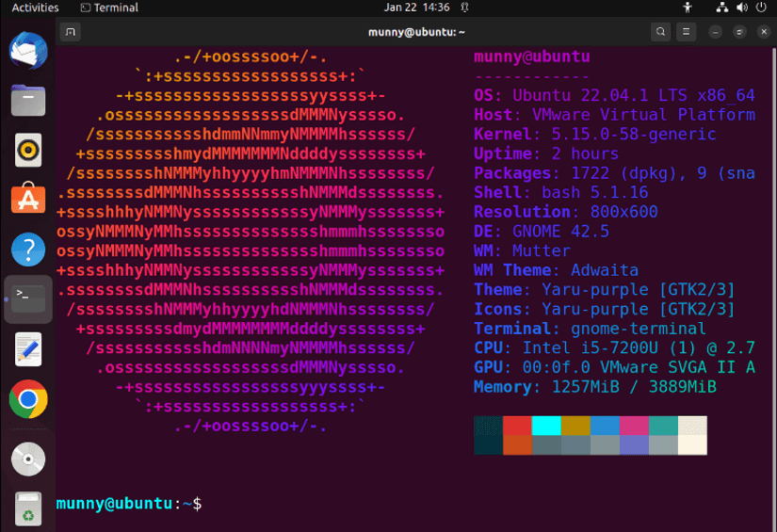Click the CPU Intel i5-7200U line
Image resolution: width=777 pixels, height=532 pixels.
click(x=614, y=347)
